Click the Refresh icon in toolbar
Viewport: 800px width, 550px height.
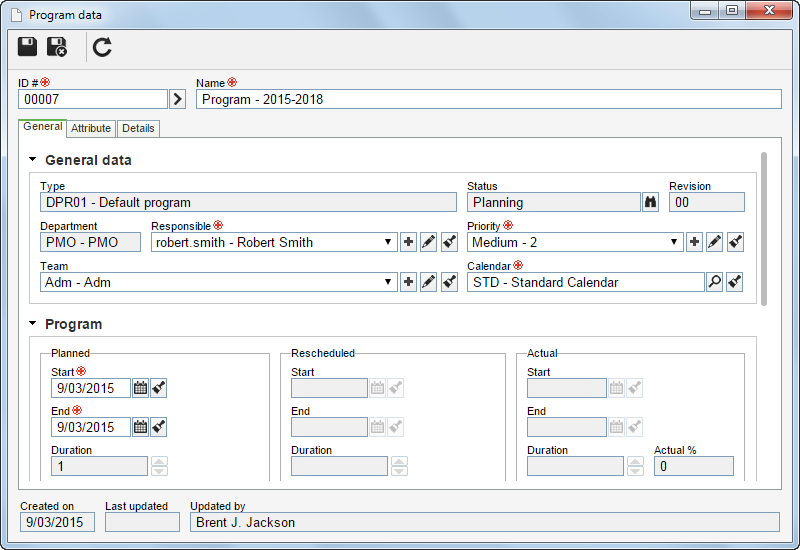[x=102, y=47]
